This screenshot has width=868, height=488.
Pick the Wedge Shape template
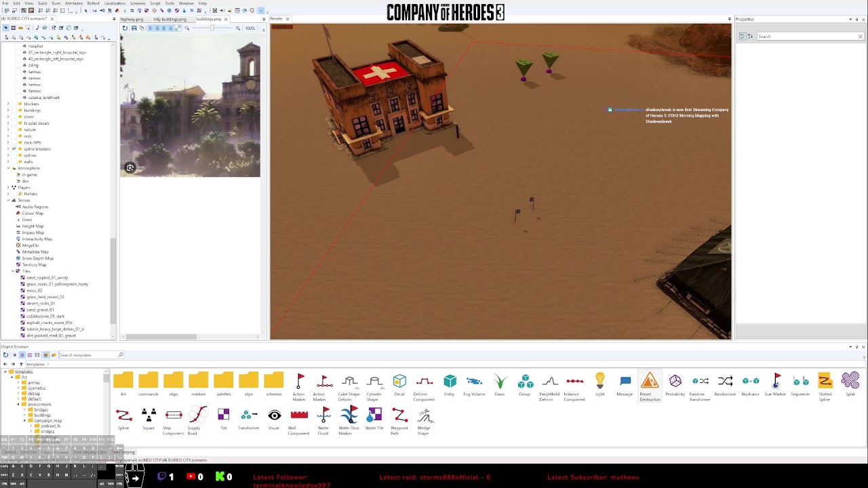(425, 415)
